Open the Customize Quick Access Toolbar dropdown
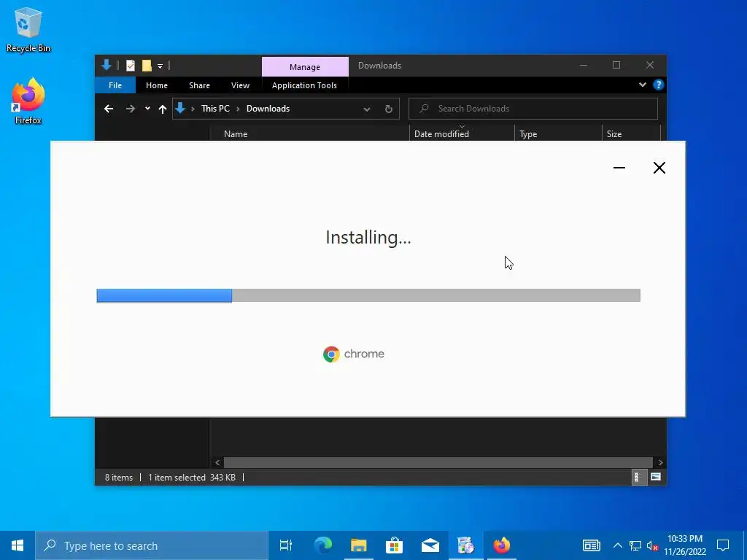747x560 pixels. (x=160, y=66)
